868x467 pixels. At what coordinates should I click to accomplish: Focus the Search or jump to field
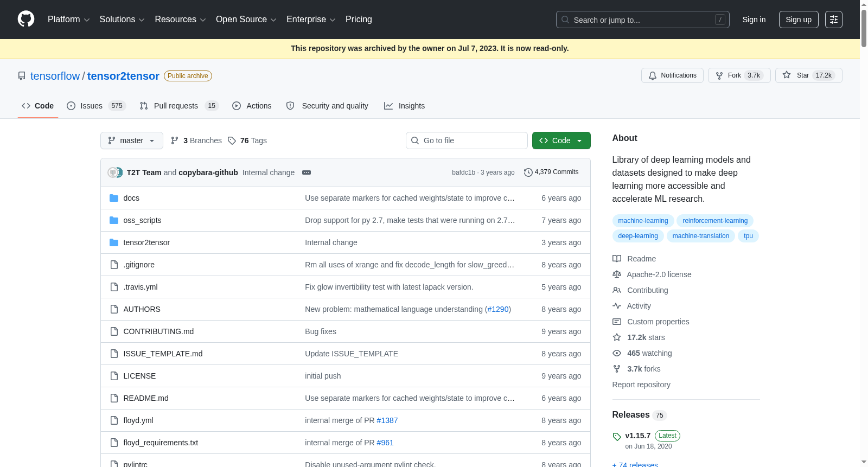click(x=643, y=20)
